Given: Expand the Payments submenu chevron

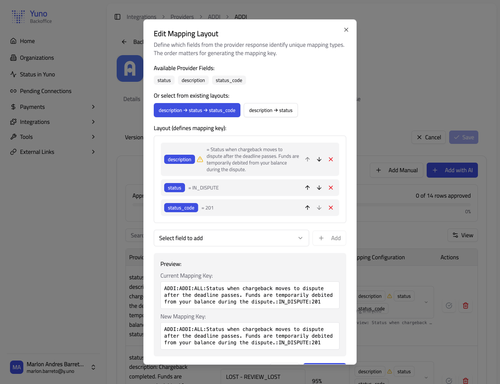Looking at the screenshot, I should tap(93, 107).
